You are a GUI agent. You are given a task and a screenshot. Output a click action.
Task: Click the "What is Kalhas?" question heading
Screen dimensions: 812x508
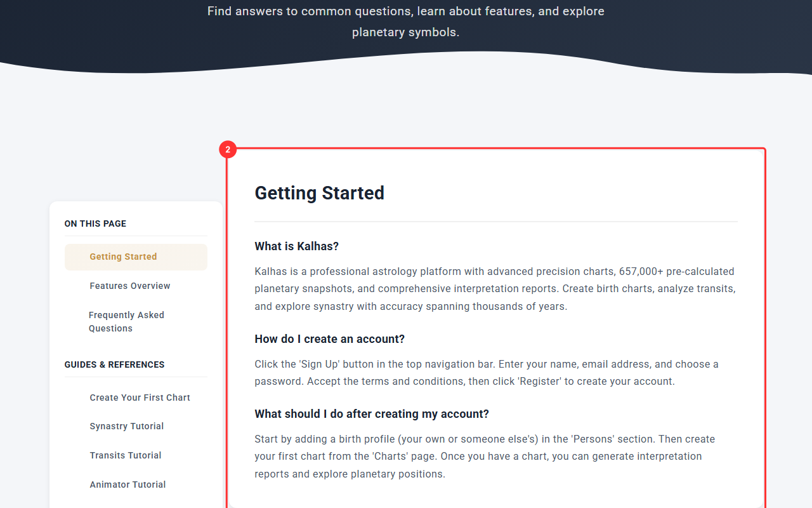click(x=297, y=246)
